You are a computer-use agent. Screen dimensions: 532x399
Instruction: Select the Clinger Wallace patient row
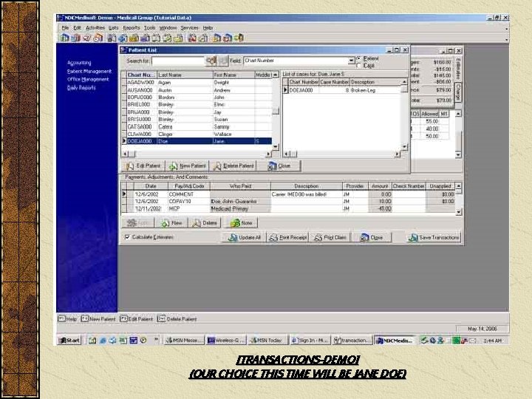tap(199, 134)
